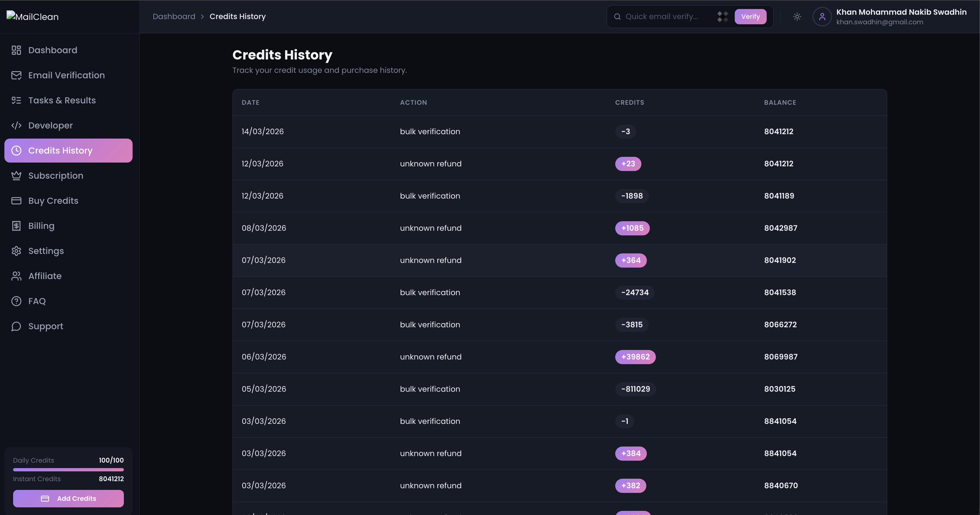The width and height of the screenshot is (980, 515).
Task: Click the four-dot icon in search box
Action: pos(722,17)
